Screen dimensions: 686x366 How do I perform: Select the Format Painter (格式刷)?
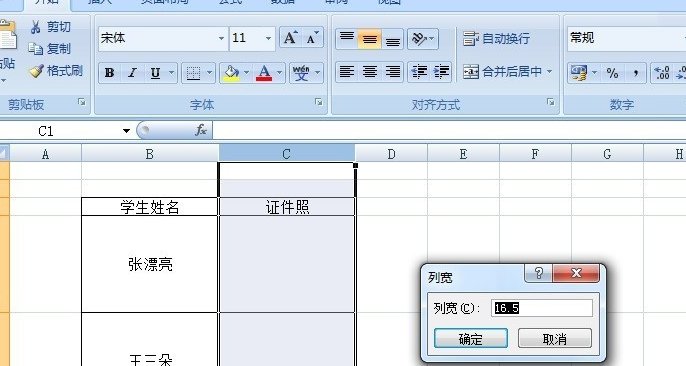56,70
